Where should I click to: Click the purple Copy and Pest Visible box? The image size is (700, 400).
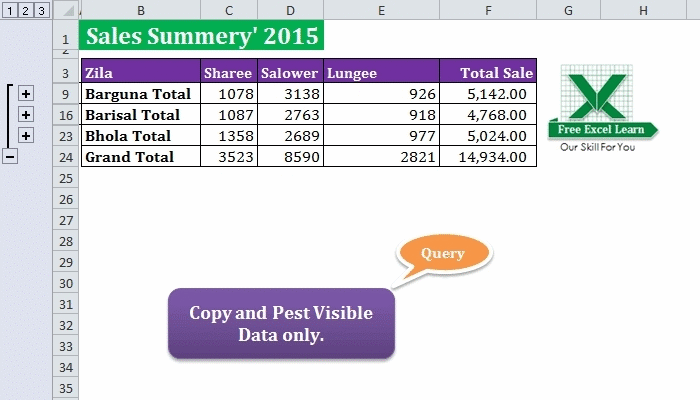281,324
